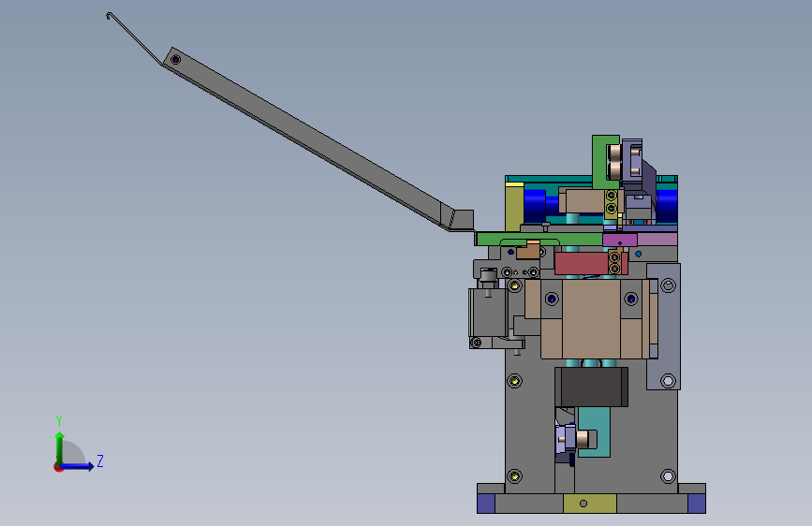Screen dimensions: 812x526
Task: Select the right blue cylinder
Action: tap(667, 205)
